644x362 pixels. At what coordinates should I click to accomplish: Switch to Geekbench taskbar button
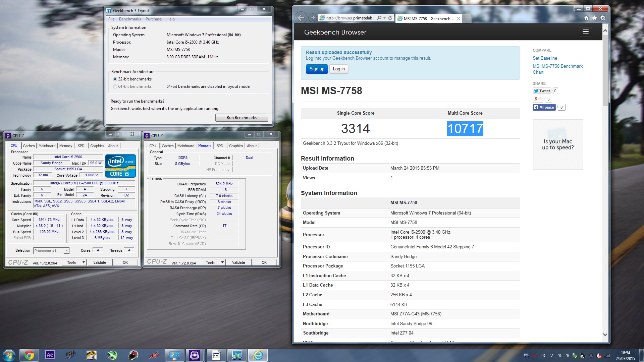pyautogui.click(x=237, y=355)
